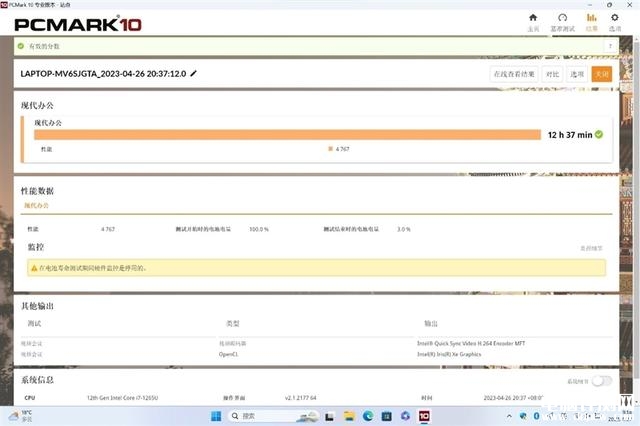Open Task View from the taskbar
The image size is (640, 426).
pyautogui.click(x=329, y=416)
